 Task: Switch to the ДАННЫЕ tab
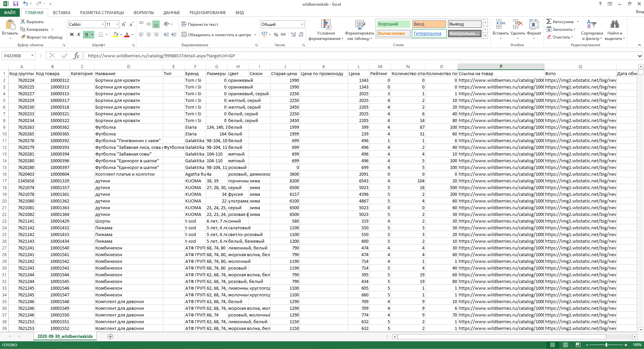171,12
